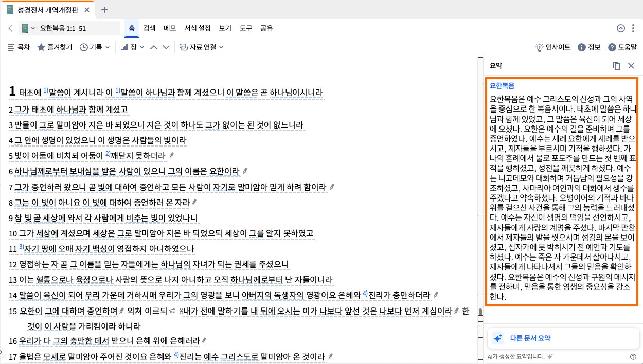
Task: Copy the 요약 summary text
Action: [616, 66]
